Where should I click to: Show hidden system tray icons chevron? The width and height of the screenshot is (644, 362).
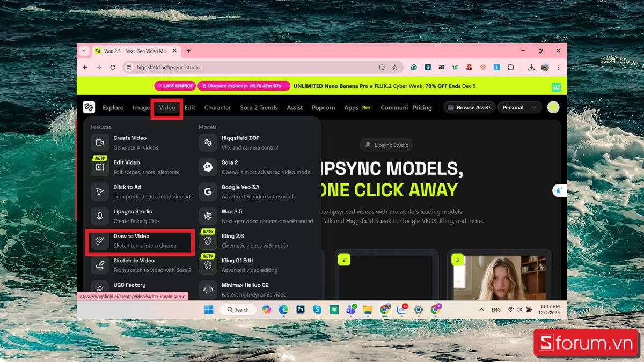click(481, 309)
